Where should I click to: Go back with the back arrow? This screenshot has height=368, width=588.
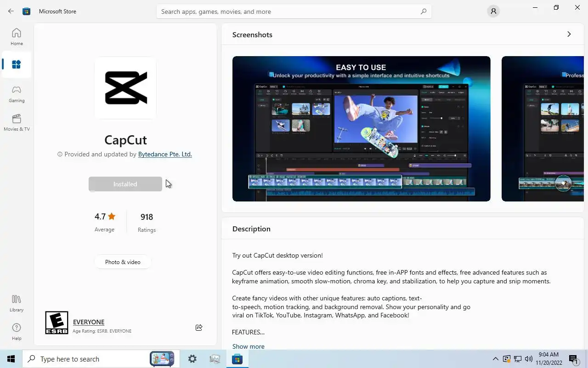(11, 11)
